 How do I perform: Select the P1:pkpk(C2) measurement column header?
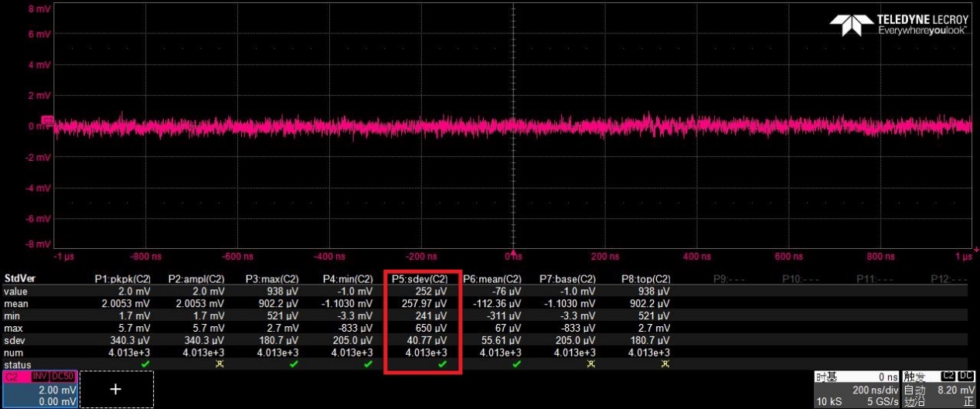click(121, 279)
